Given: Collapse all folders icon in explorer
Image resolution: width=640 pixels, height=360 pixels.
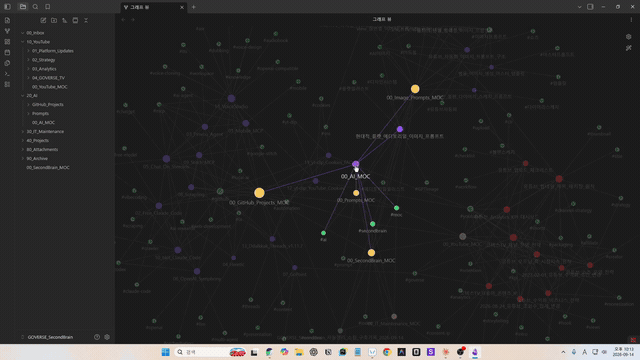Looking at the screenshot, I should [86, 20].
